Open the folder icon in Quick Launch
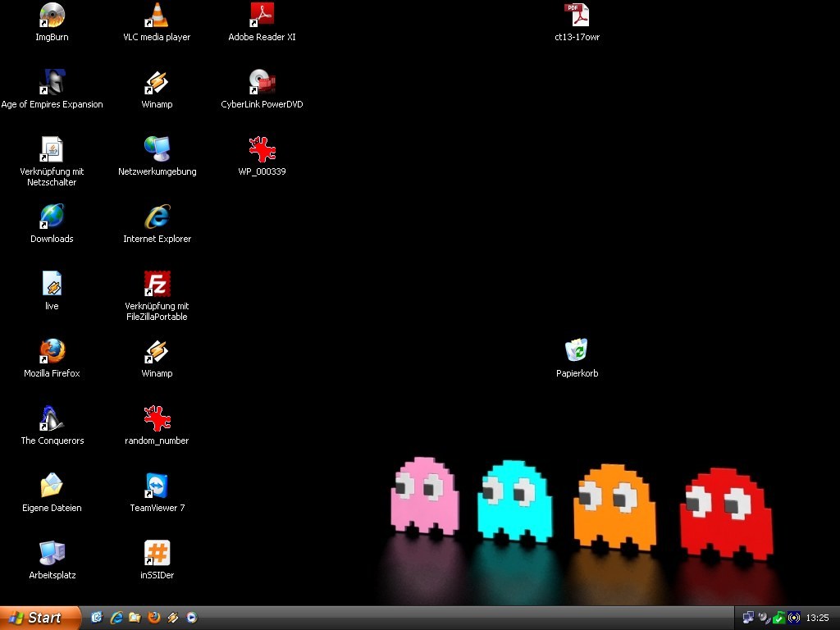 pyautogui.click(x=135, y=618)
